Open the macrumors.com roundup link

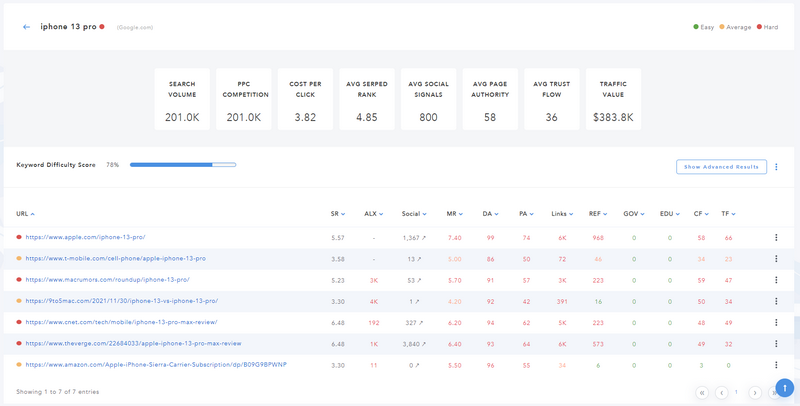coord(107,280)
